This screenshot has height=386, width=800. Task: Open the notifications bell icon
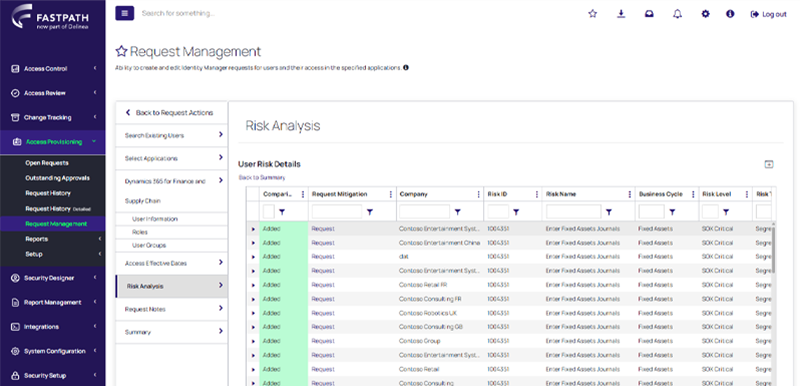coord(678,14)
